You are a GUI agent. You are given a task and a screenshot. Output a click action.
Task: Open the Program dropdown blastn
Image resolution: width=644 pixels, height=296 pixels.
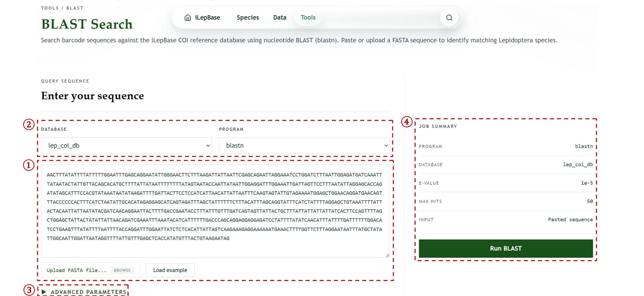click(x=304, y=145)
